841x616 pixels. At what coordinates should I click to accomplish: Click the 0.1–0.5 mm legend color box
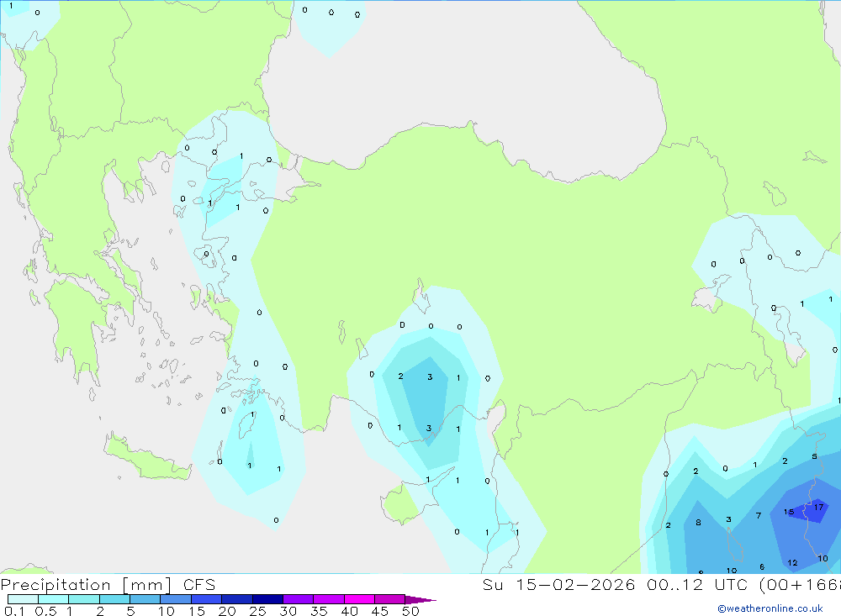23,599
